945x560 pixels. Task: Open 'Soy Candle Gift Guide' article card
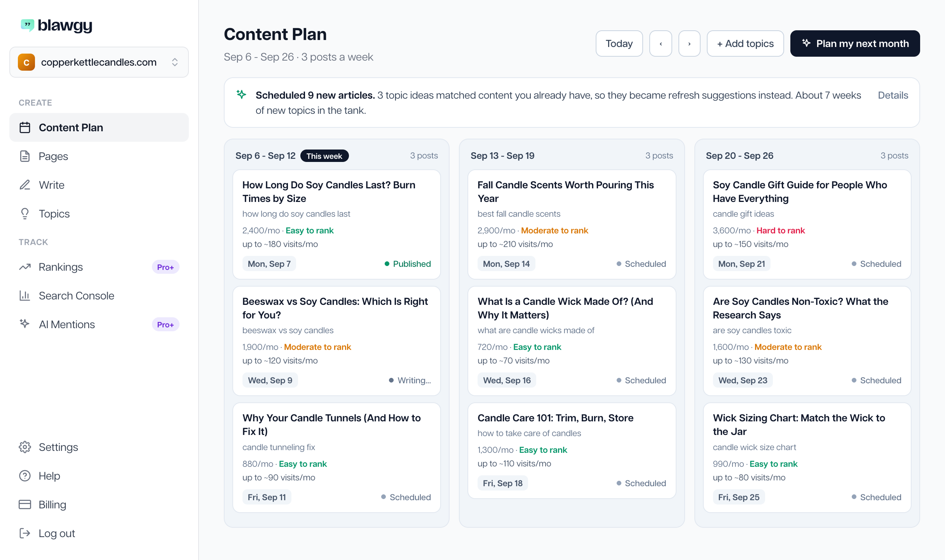(807, 224)
